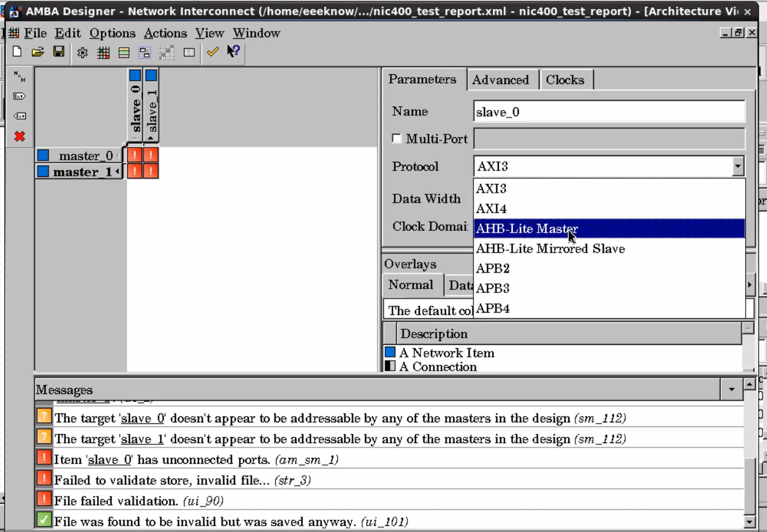The height and width of the screenshot is (532, 767).
Task: Toggle the Multi-Port checkbox
Action: 397,139
